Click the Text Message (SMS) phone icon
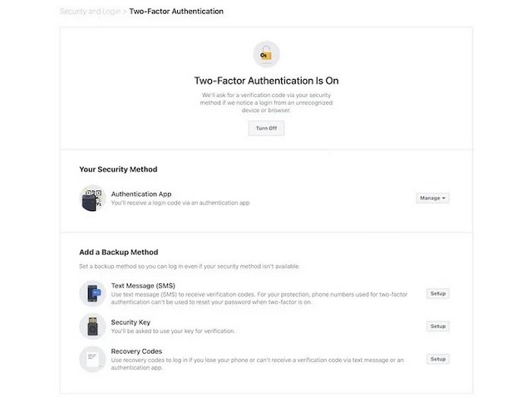Screen dimensions: 532x397 pyautogui.click(x=92, y=293)
